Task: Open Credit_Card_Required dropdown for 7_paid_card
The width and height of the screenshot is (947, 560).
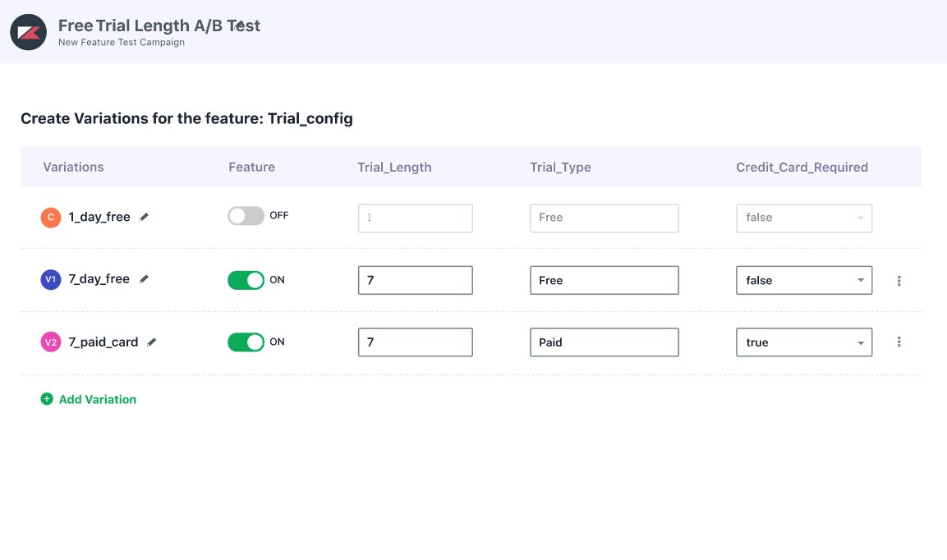Action: pos(804,342)
